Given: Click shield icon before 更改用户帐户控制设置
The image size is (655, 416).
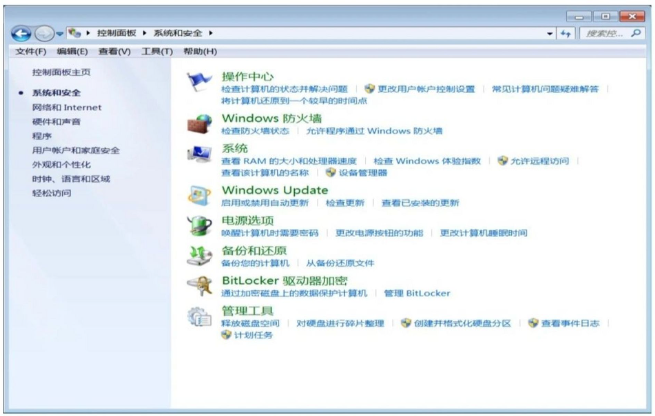Looking at the screenshot, I should tap(369, 89).
